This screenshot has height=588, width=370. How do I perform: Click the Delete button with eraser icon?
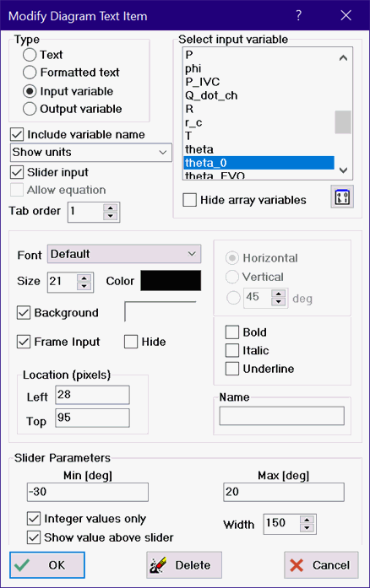(184, 564)
